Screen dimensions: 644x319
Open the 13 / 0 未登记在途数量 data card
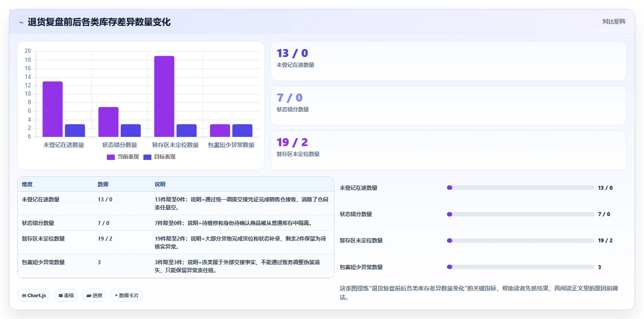[x=448, y=61]
